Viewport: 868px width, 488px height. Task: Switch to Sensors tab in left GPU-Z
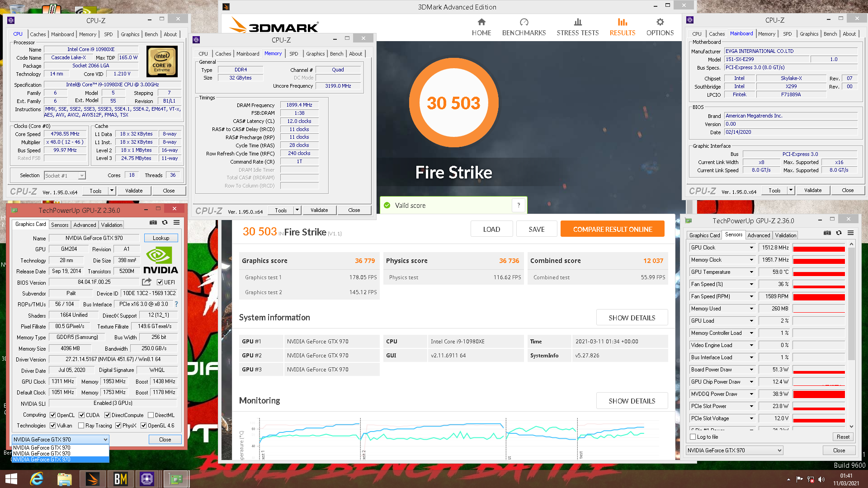click(60, 225)
